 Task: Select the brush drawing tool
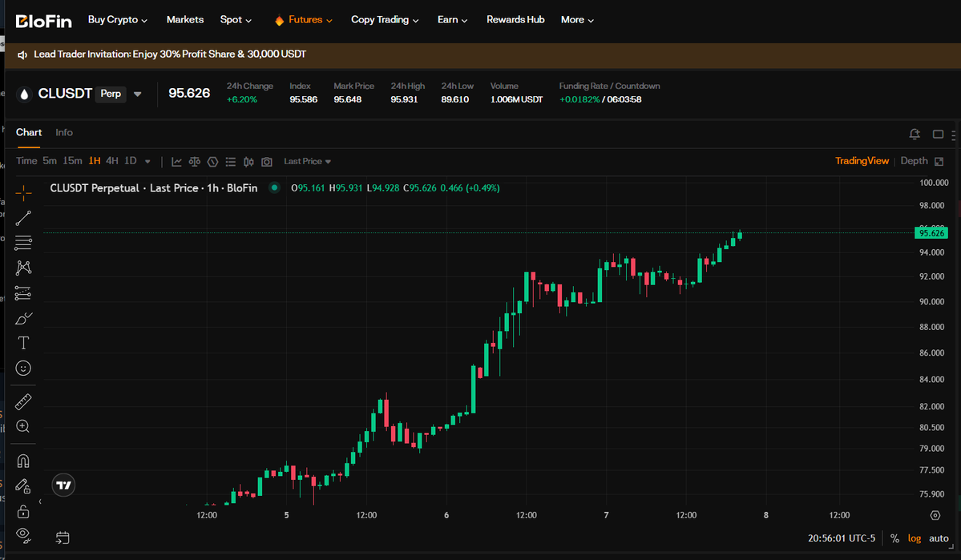click(x=23, y=319)
